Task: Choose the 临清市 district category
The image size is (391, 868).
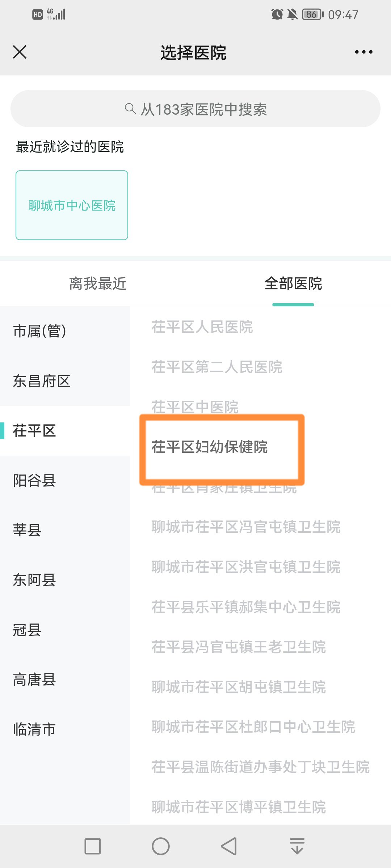Action: click(x=34, y=729)
